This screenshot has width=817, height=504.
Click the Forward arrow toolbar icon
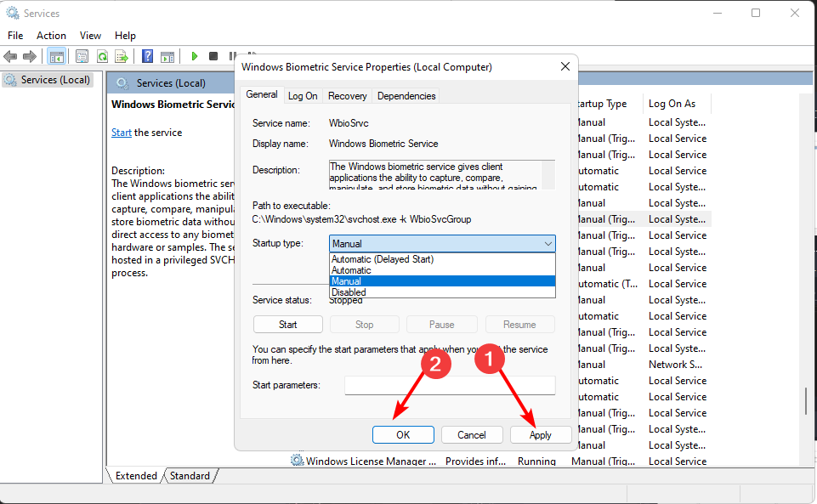pos(30,56)
